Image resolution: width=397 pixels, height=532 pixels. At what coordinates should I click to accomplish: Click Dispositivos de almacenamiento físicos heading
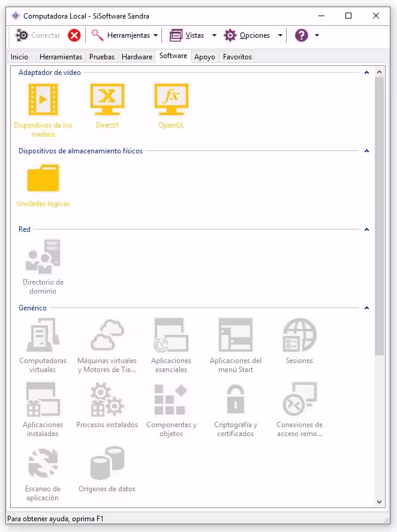(80, 150)
